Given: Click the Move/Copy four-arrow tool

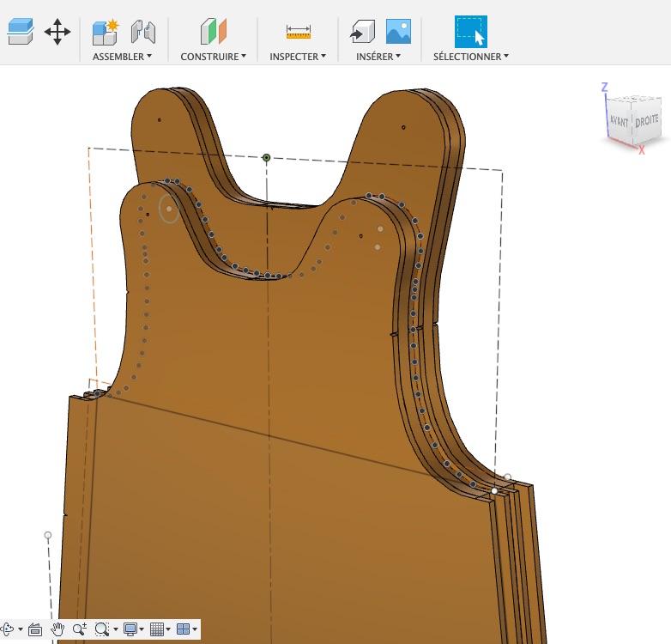Looking at the screenshot, I should (57, 33).
